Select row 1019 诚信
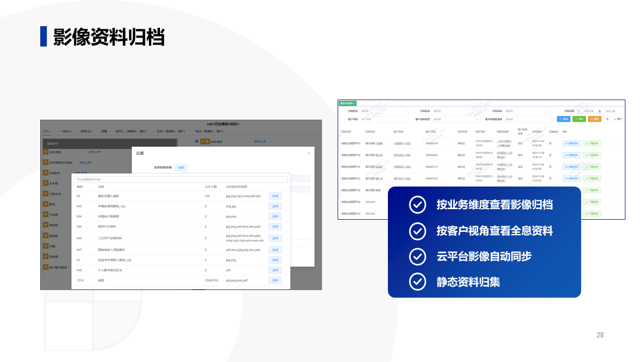The height and width of the screenshot is (362, 644). tap(275, 281)
